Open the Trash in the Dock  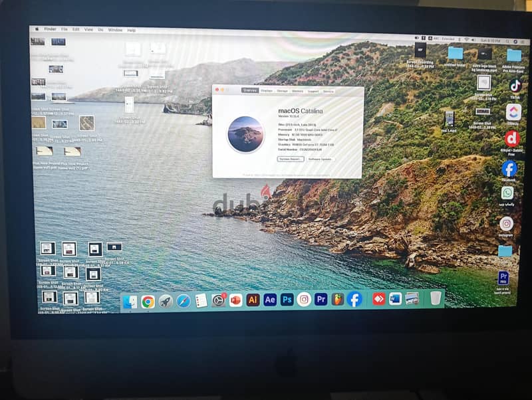tap(436, 298)
